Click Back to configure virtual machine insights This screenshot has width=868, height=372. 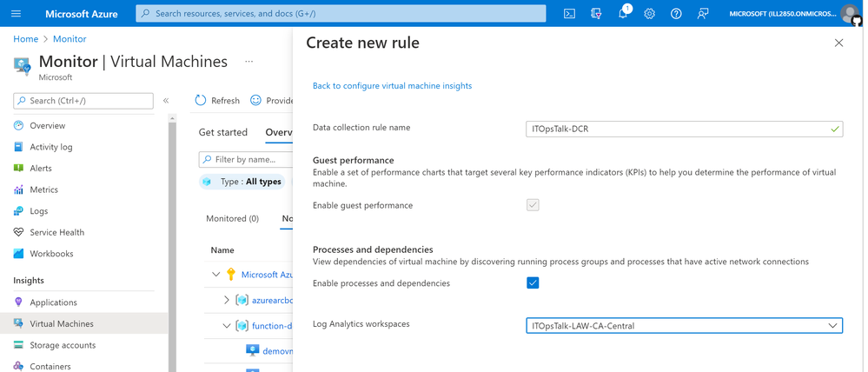tap(393, 86)
